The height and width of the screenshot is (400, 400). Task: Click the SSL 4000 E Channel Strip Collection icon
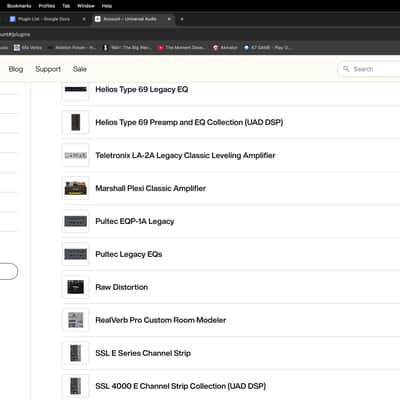click(x=76, y=386)
